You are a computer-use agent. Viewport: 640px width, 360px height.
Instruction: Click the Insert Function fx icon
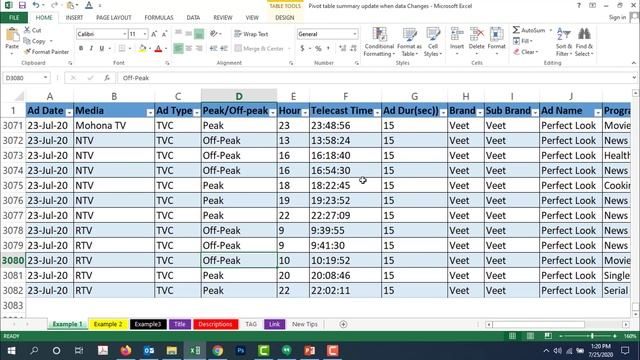point(107,78)
